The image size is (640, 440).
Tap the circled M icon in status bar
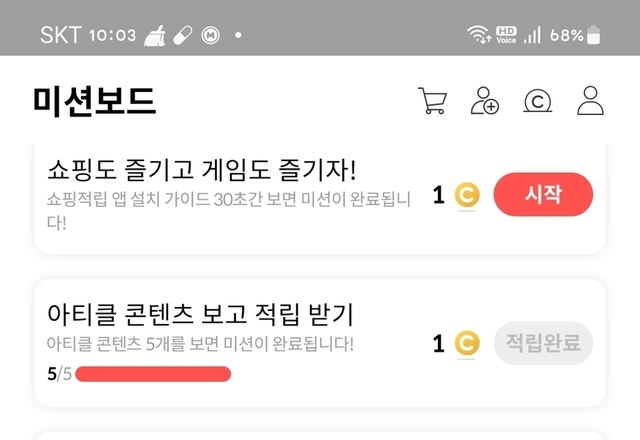(x=212, y=35)
